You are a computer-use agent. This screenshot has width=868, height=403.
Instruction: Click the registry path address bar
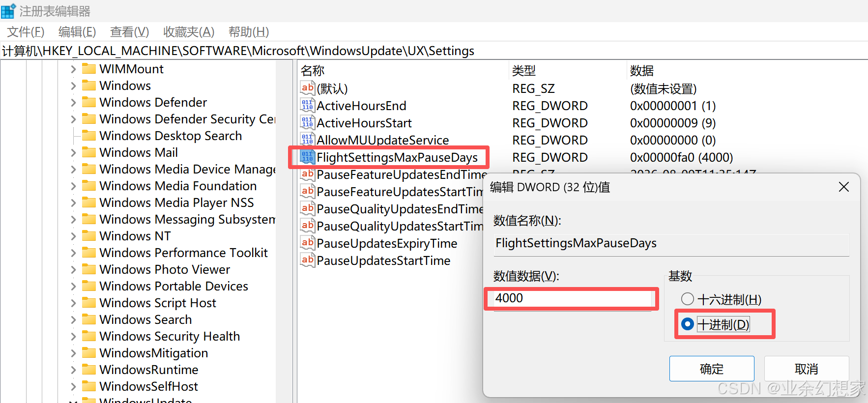click(x=434, y=51)
